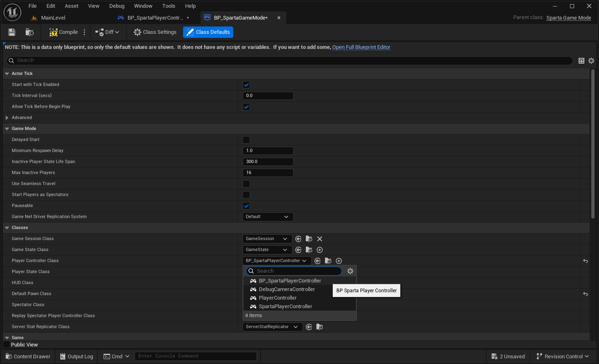The width and height of the screenshot is (599, 364).
Task: Open the Diff dropdown
Action: [x=107, y=32]
